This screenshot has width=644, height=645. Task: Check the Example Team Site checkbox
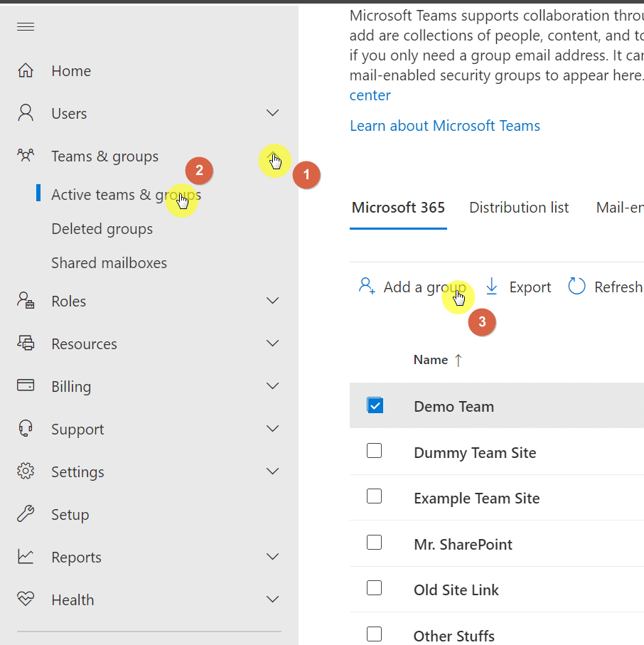coord(374,496)
